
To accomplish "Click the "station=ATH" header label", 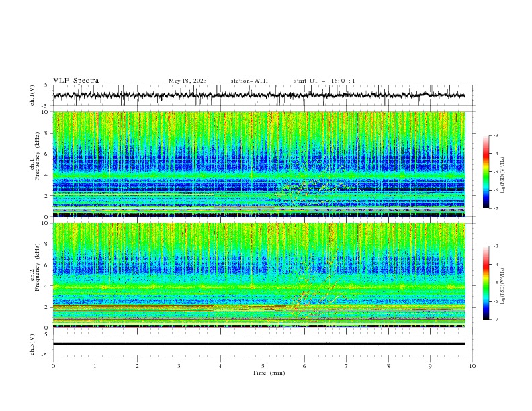I will [249, 81].
